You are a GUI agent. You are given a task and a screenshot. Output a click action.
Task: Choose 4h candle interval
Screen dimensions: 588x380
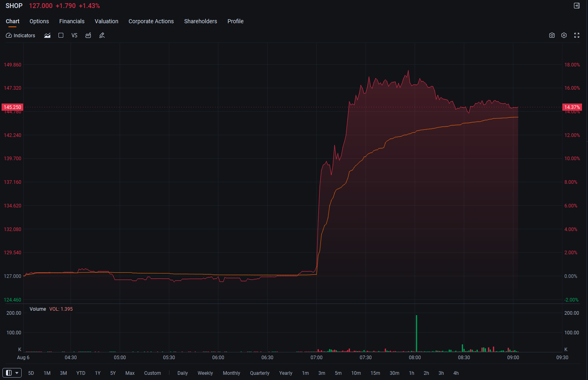click(x=456, y=373)
